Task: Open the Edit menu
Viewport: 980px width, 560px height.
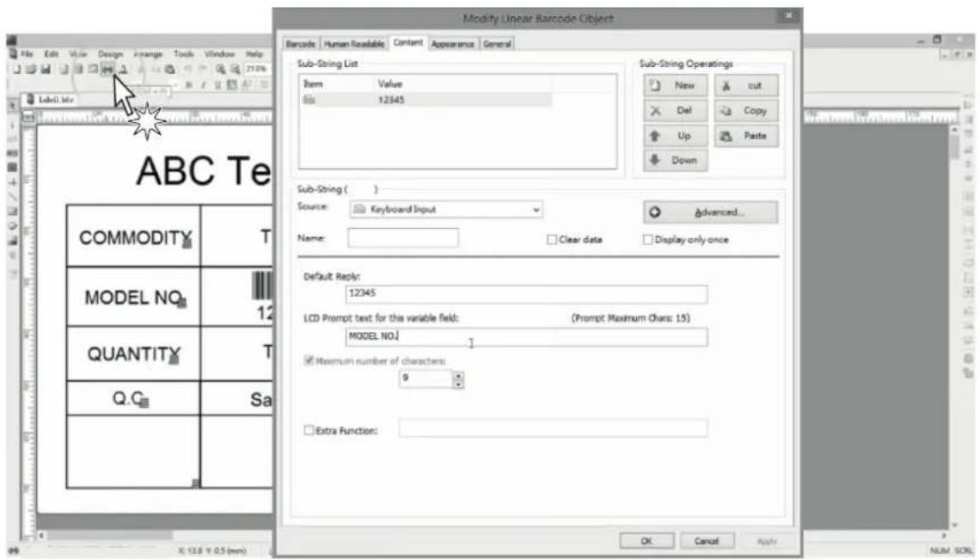Action: (52, 54)
